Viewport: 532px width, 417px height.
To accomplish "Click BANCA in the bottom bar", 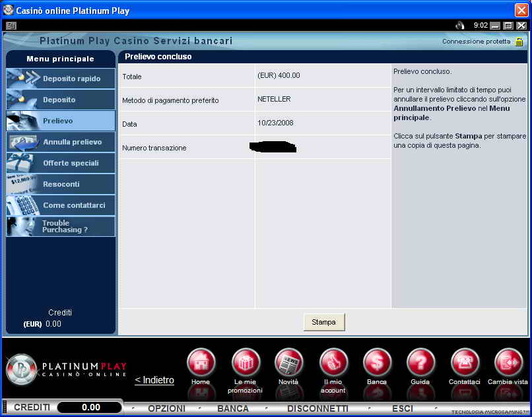I will [233, 408].
